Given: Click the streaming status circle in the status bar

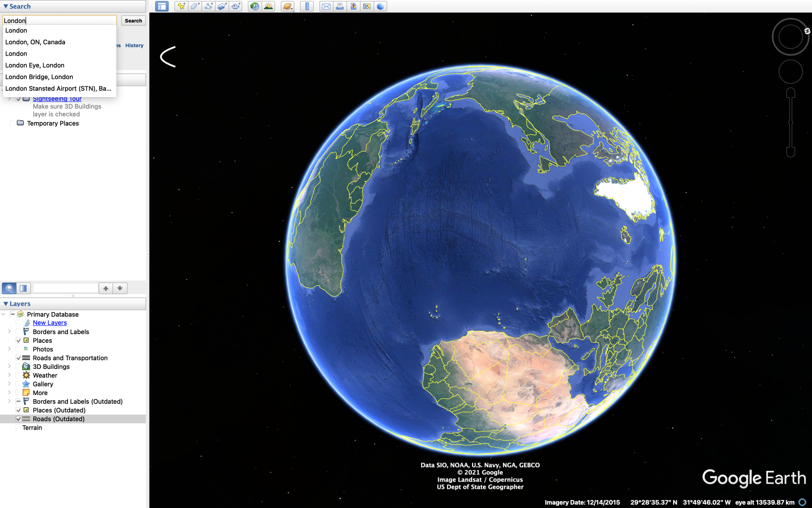Looking at the screenshot, I should [803, 502].
